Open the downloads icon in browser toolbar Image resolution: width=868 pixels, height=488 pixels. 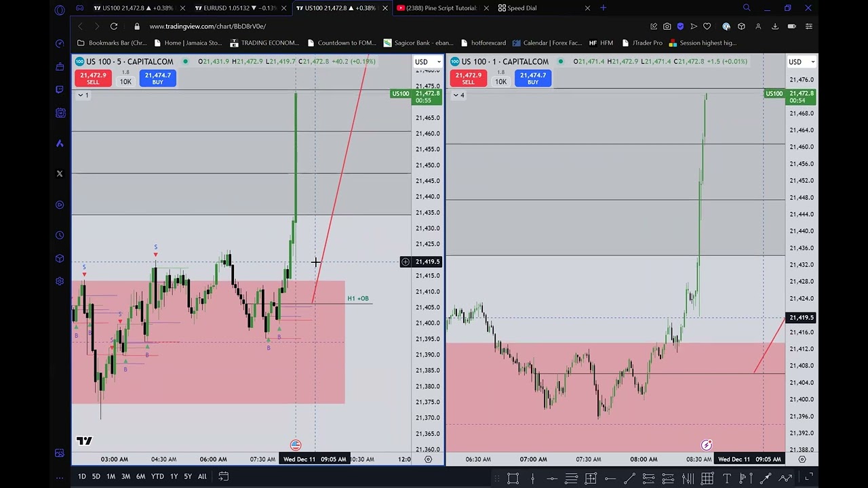[x=774, y=26]
